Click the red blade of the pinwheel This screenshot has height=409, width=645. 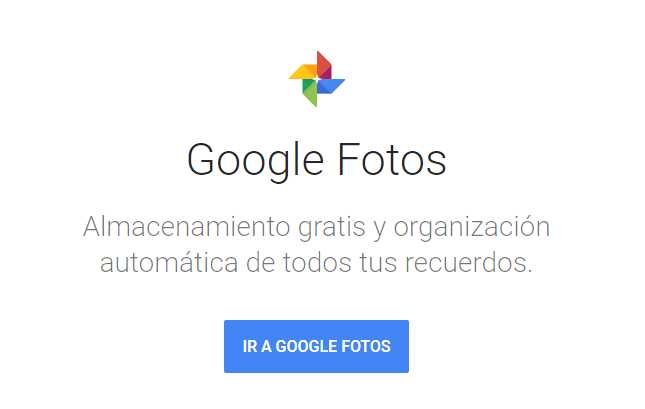[x=324, y=65]
